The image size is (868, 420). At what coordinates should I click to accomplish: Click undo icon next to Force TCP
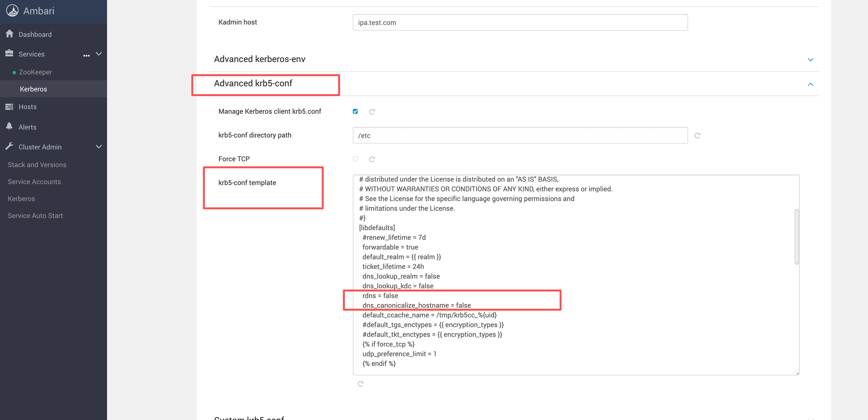pyautogui.click(x=372, y=159)
